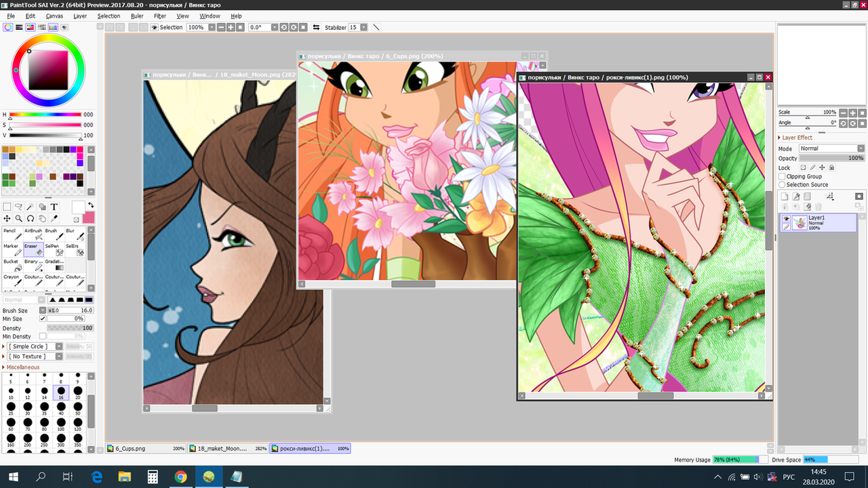The height and width of the screenshot is (488, 868).
Task: Open the Stabilizer level dropdown
Action: pyautogui.click(x=364, y=28)
